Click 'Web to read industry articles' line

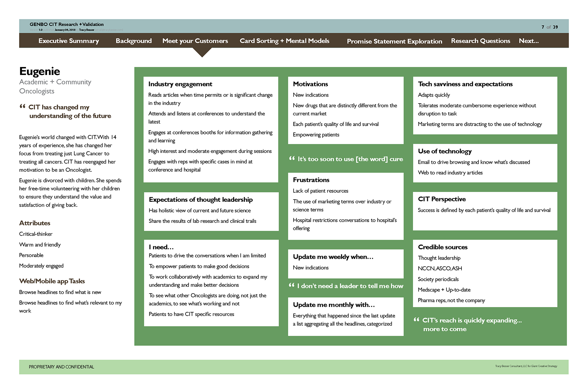(x=450, y=173)
